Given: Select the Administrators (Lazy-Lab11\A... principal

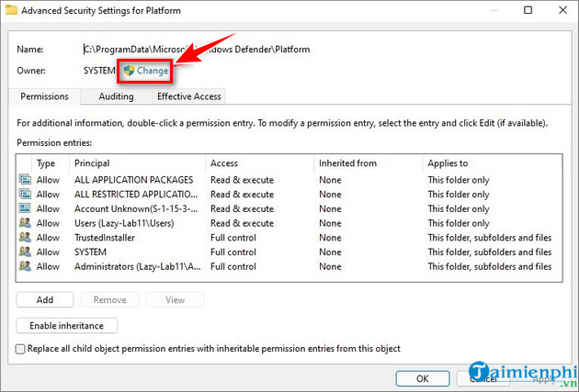Looking at the screenshot, I should pyautogui.click(x=137, y=266).
